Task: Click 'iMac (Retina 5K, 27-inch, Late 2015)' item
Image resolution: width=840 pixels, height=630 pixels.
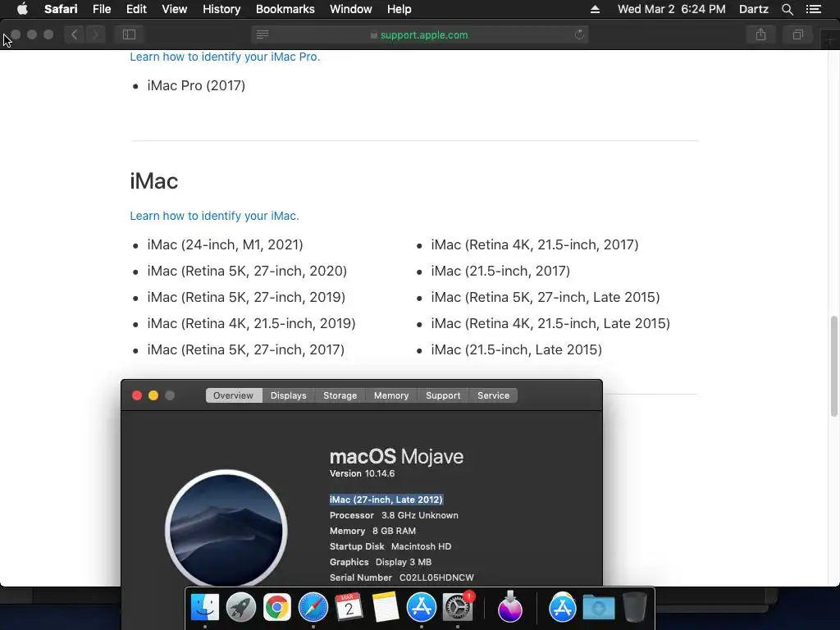Action: pos(546,297)
